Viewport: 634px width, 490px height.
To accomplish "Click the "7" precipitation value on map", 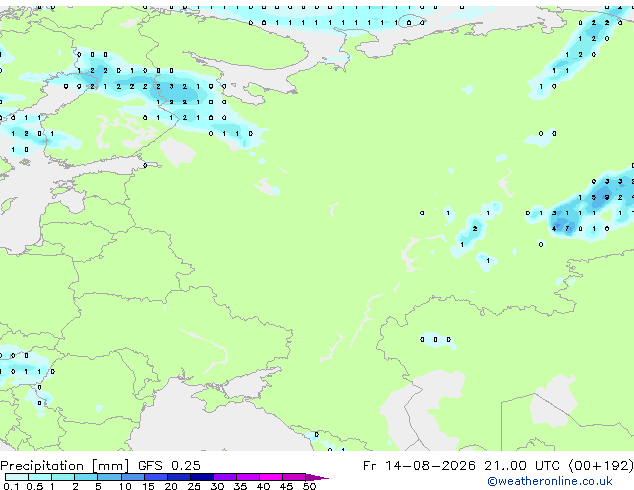I will 567,229.
